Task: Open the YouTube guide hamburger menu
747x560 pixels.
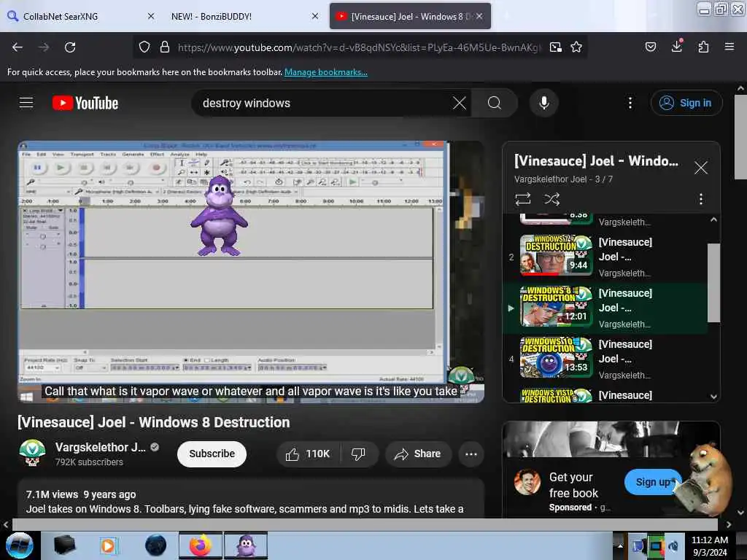Action: pyautogui.click(x=26, y=103)
